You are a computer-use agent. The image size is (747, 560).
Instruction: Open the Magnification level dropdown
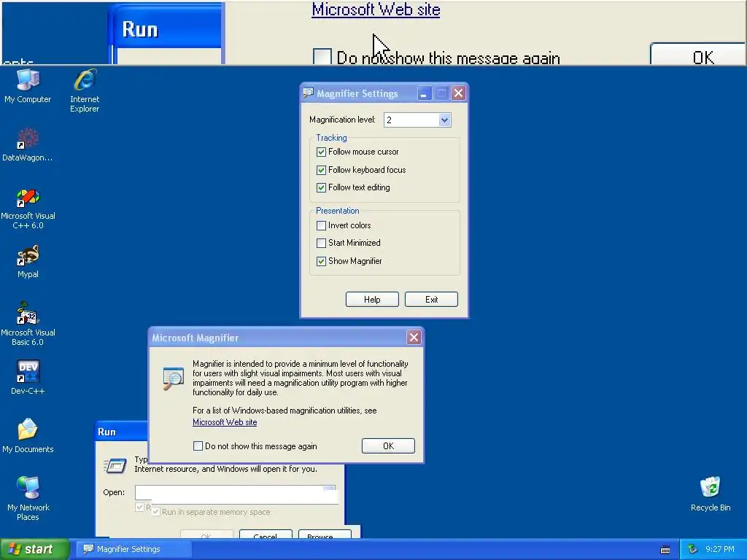[444, 120]
